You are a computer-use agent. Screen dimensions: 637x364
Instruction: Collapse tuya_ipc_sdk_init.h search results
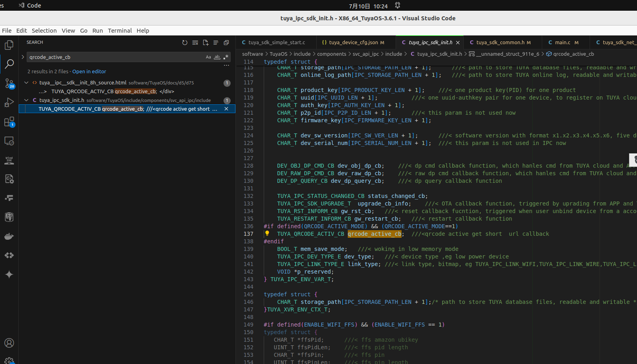26,100
